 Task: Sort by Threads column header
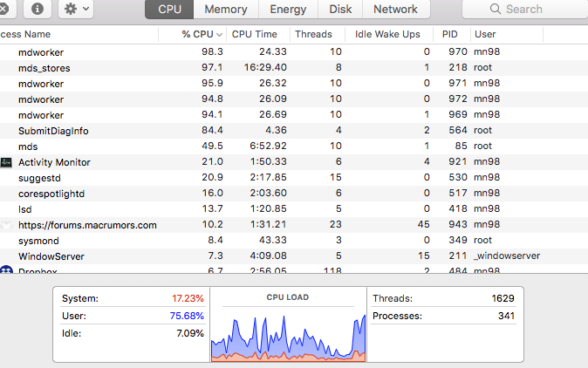(318, 35)
